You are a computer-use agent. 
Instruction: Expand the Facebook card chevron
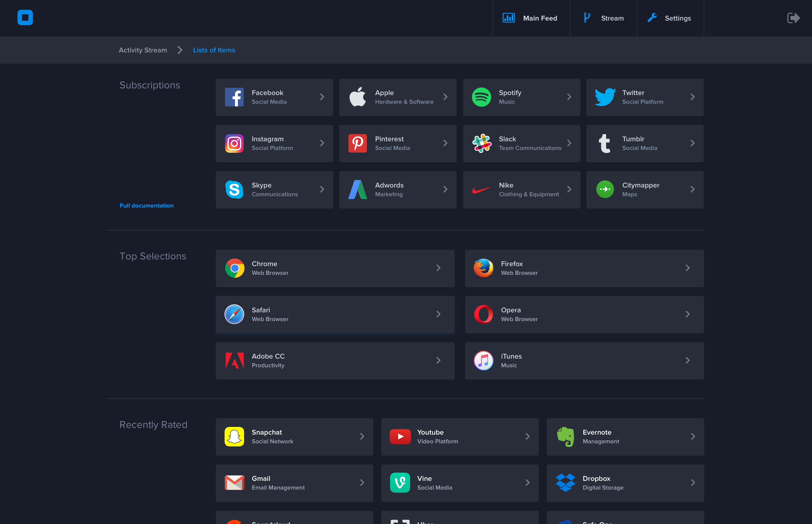(322, 97)
